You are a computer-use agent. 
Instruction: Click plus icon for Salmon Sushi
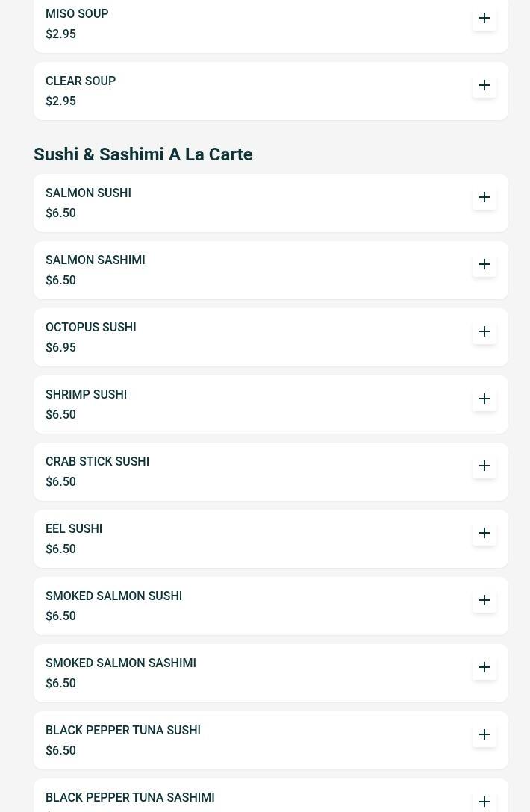coord(484,197)
